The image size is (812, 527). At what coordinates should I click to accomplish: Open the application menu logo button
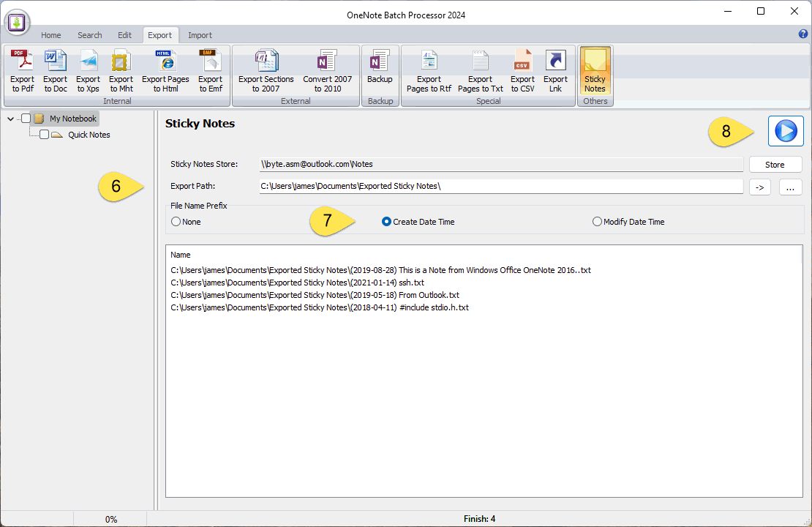coord(16,23)
